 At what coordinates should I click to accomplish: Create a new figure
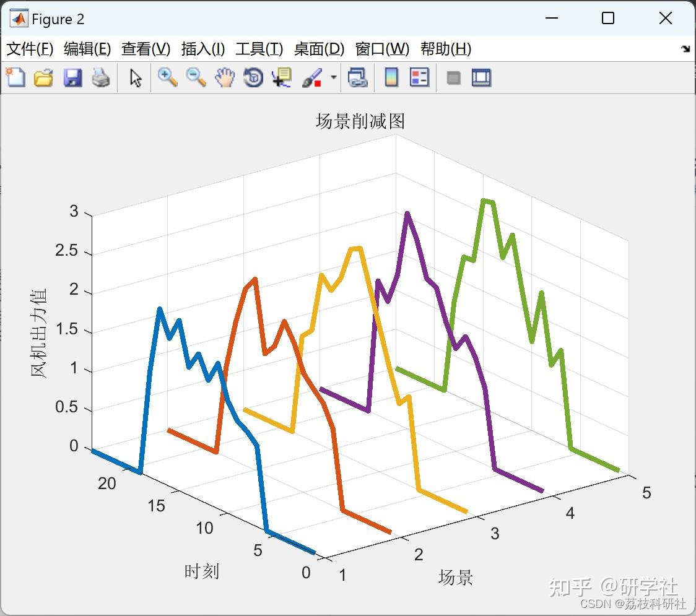(15, 77)
